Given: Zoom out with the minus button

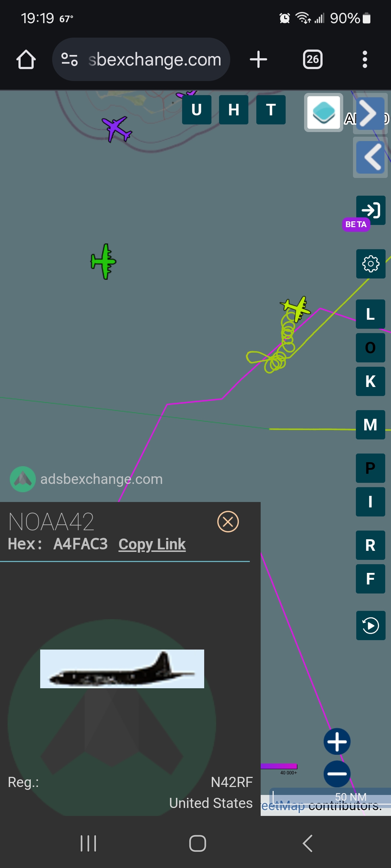Looking at the screenshot, I should (x=337, y=774).
